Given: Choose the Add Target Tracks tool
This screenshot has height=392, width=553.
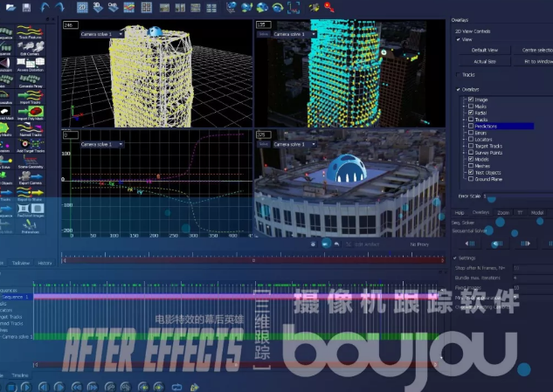Looking at the screenshot, I should (31, 146).
